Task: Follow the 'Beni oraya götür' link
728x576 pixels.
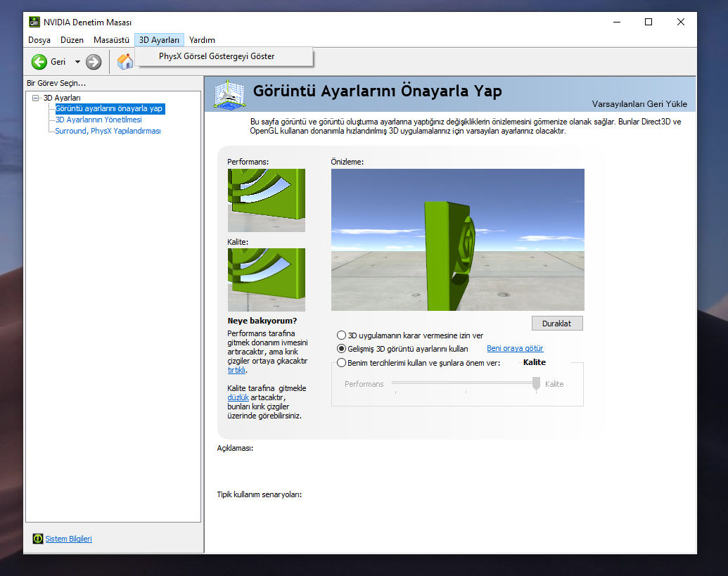Action: coord(515,349)
